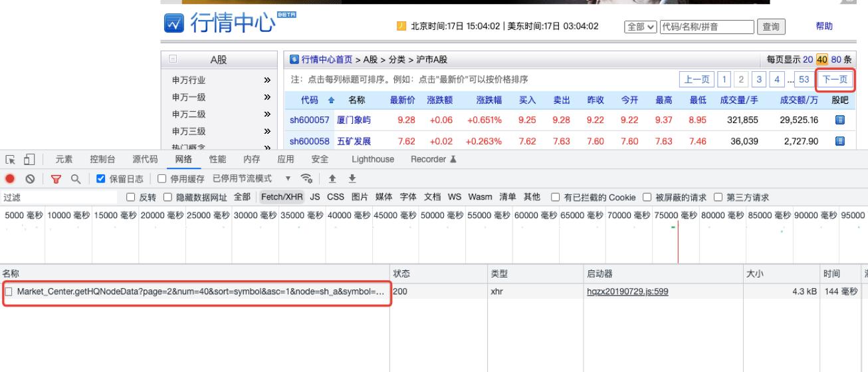This screenshot has width=868, height=372.
Task: Filter requests by CSS type
Action: coord(336,197)
